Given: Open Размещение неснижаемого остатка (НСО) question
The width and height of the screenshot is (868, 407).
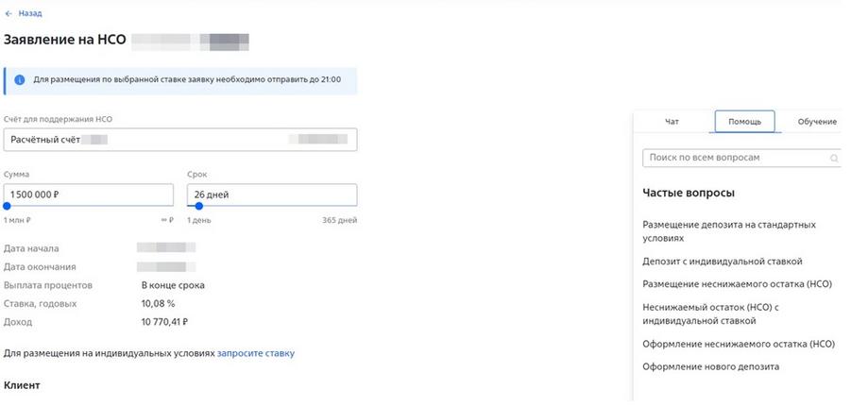Looking at the screenshot, I should pyautogui.click(x=737, y=284).
